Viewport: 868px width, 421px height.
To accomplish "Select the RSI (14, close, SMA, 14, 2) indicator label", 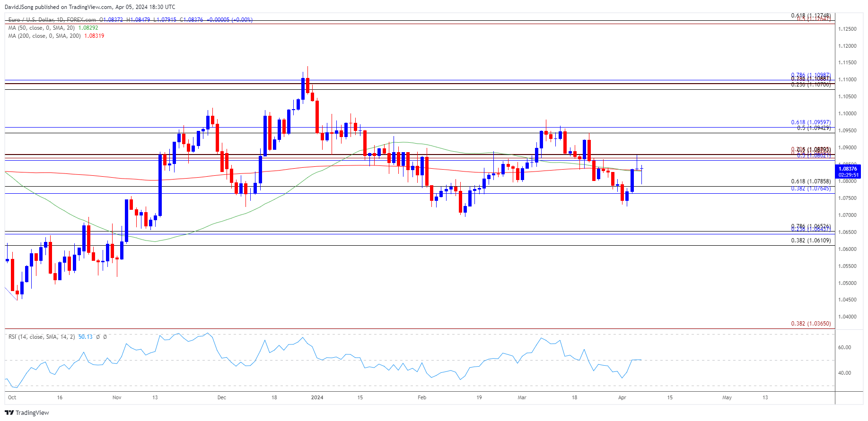I will coord(42,337).
